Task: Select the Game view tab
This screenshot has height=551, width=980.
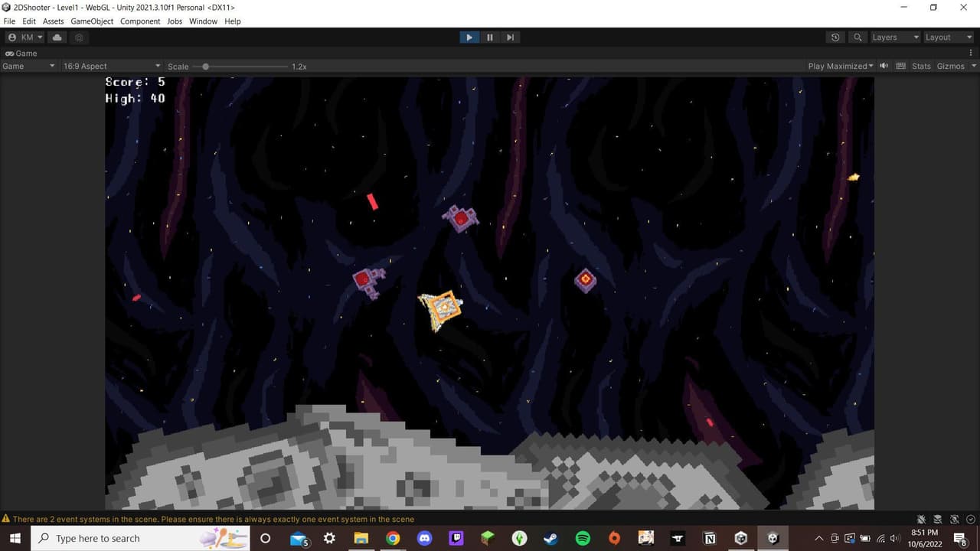Action: tap(21, 54)
